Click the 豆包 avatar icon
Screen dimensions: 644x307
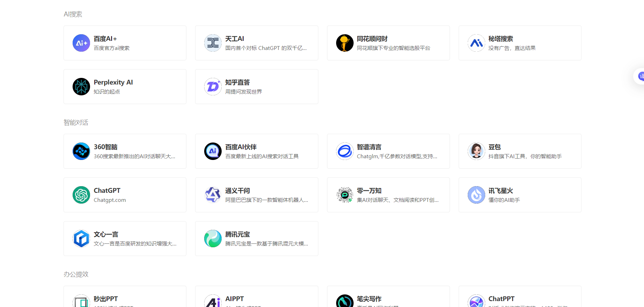click(x=476, y=151)
